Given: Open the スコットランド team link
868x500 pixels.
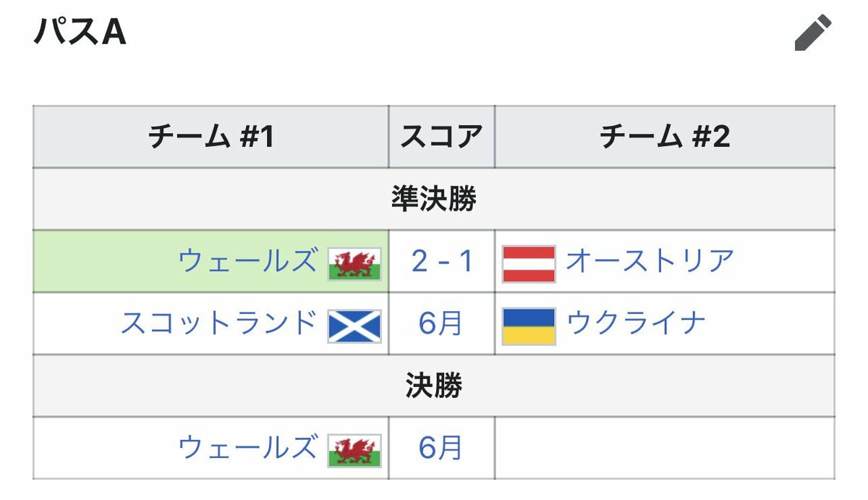Looking at the screenshot, I should coord(218,323).
